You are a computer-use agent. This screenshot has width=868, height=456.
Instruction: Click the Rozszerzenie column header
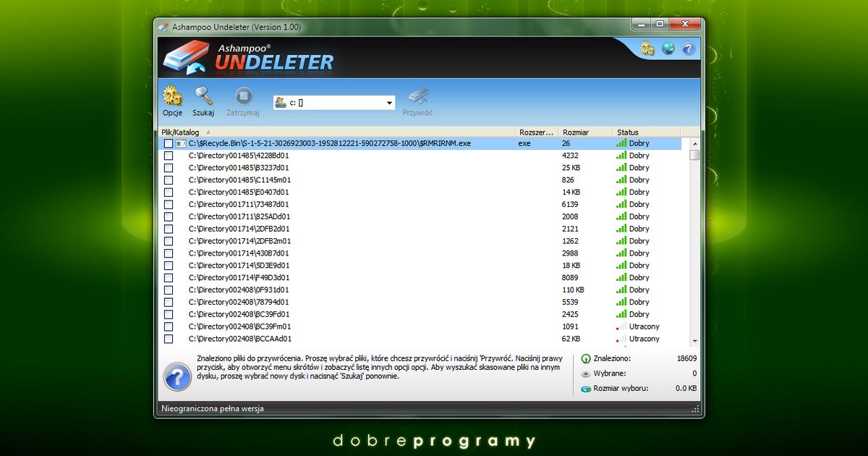tap(535, 132)
